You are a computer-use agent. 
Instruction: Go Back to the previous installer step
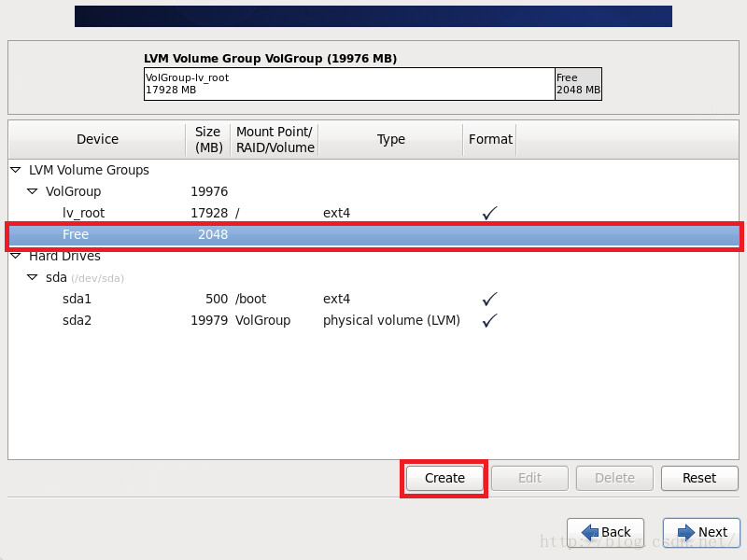pyautogui.click(x=605, y=532)
